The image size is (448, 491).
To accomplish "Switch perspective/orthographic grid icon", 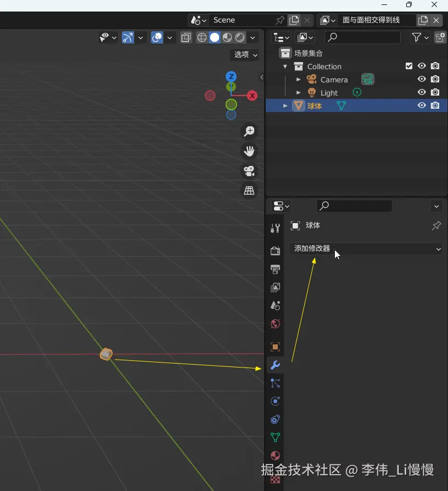I will tap(249, 191).
